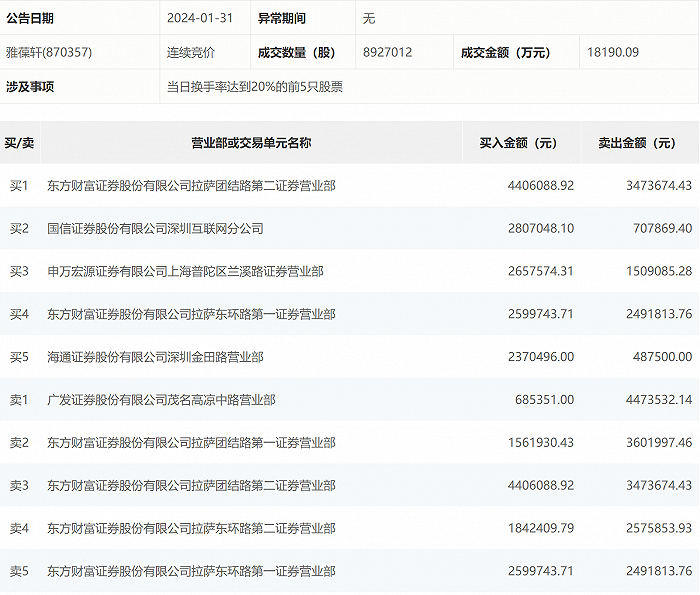This screenshot has height=595, width=700.
Task: Select 国信证券股份有限公司深圳互联网分公司
Action: (x=155, y=228)
